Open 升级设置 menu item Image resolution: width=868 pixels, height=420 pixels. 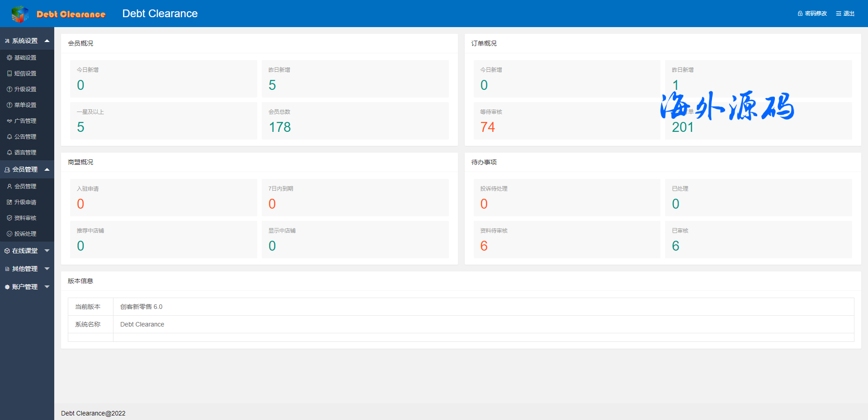(x=25, y=89)
